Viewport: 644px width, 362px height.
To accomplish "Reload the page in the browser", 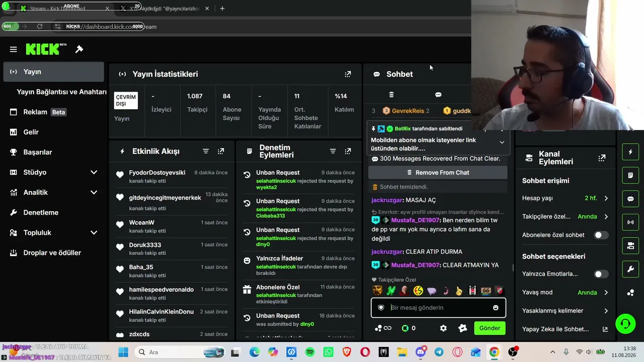I will 40,27.
